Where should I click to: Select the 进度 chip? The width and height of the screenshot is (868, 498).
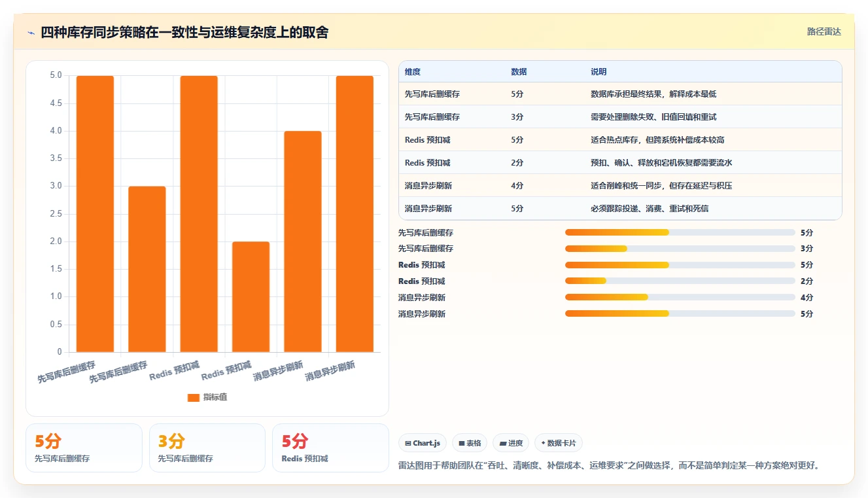511,443
